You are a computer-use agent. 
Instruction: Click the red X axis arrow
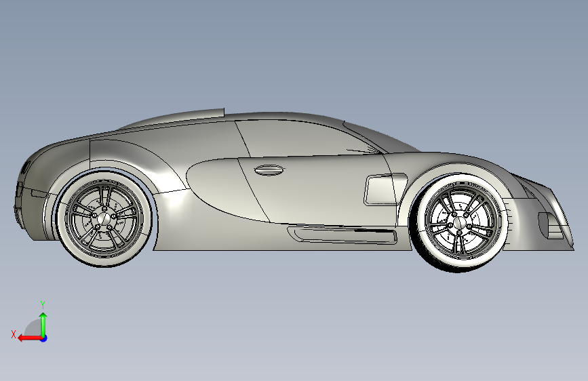[x=30, y=338]
